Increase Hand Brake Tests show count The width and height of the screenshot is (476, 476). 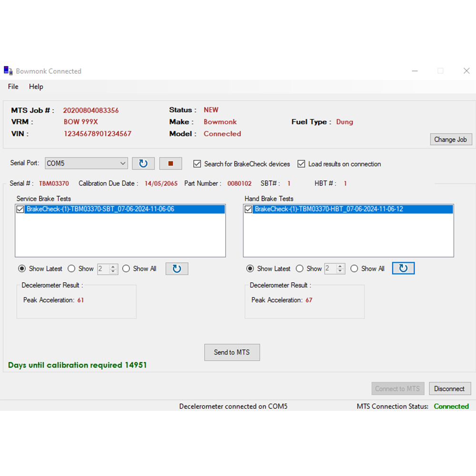[340, 267]
